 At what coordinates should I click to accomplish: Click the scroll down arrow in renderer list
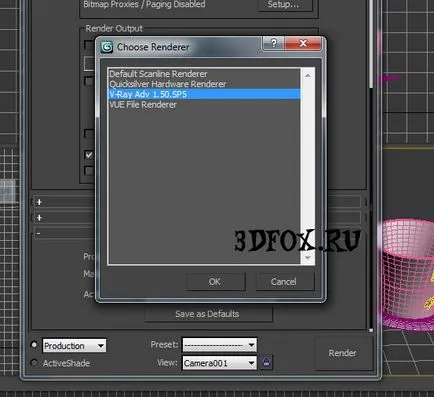tap(308, 258)
